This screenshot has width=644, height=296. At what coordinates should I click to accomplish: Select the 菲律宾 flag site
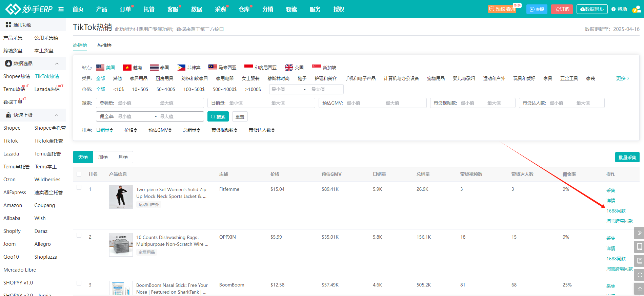189,68
